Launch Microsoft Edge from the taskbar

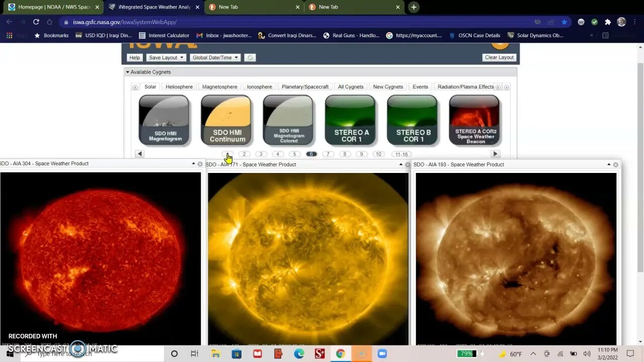click(x=299, y=354)
